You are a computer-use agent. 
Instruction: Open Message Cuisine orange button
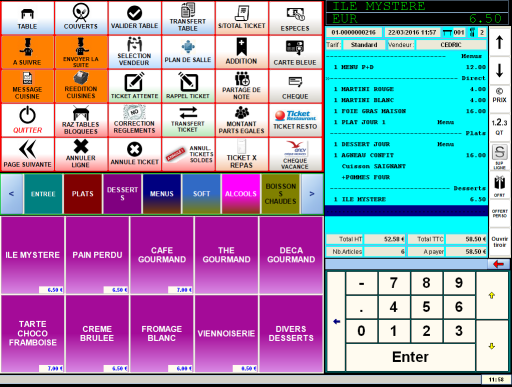click(27, 86)
